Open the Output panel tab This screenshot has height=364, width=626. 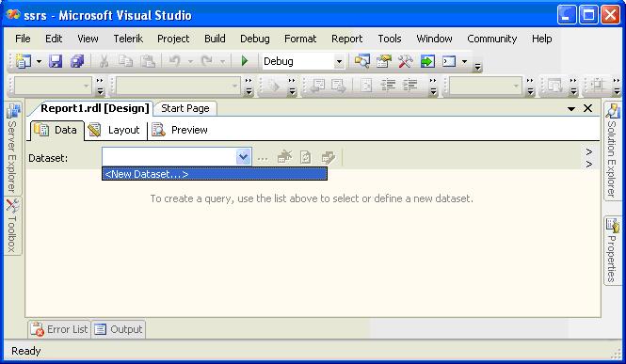(119, 329)
